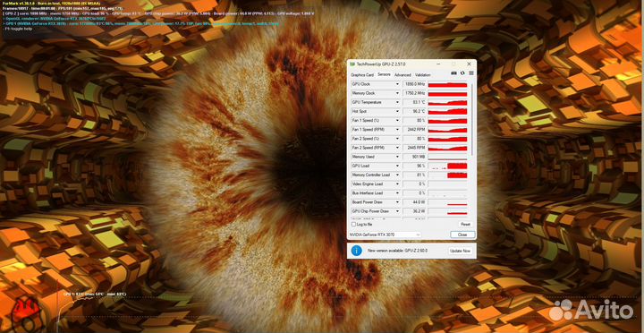This screenshot has width=644, height=333.
Task: Click the Update Now button
Action: pyautogui.click(x=460, y=251)
